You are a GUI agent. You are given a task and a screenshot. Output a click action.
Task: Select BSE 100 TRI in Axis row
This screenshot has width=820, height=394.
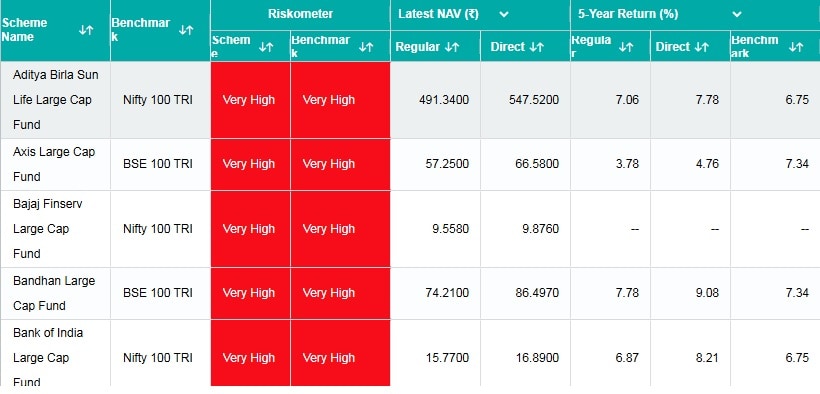coord(158,164)
